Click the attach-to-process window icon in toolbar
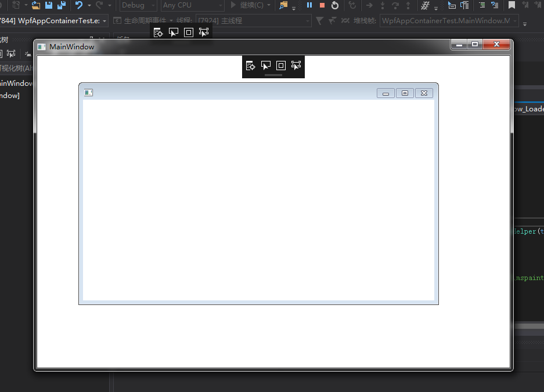544x392 pixels. click(x=283, y=5)
